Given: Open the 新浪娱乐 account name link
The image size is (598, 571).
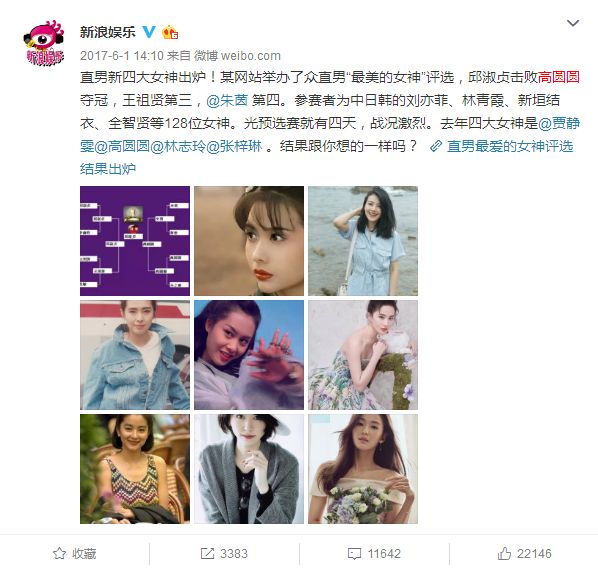Looking at the screenshot, I should [108, 32].
